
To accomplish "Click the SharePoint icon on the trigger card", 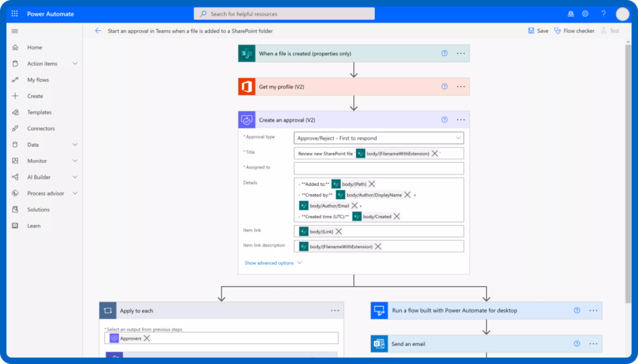I will [247, 53].
